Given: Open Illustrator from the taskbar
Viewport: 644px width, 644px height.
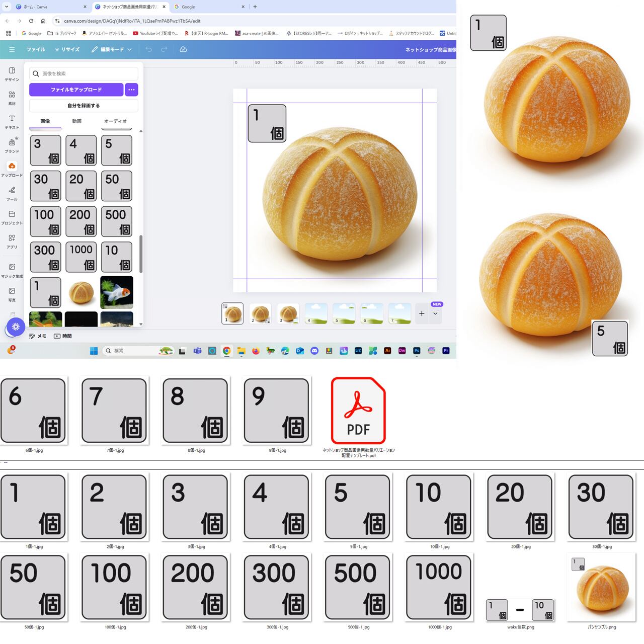Looking at the screenshot, I should click(x=387, y=351).
